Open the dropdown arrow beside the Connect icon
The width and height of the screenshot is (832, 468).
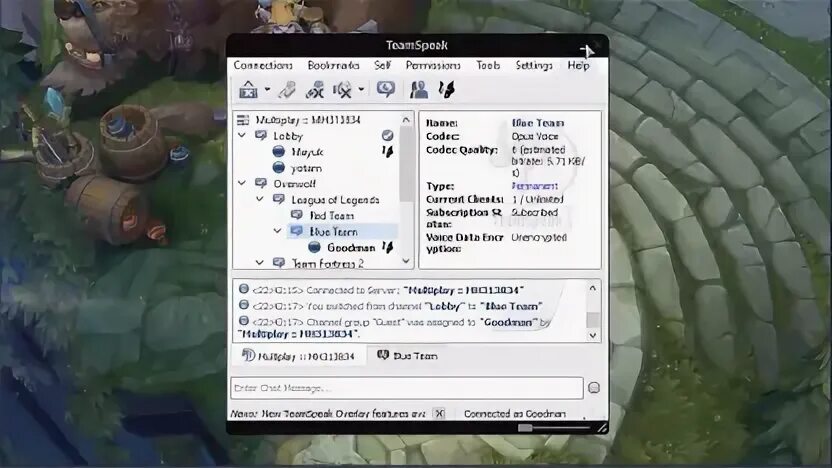click(x=267, y=89)
